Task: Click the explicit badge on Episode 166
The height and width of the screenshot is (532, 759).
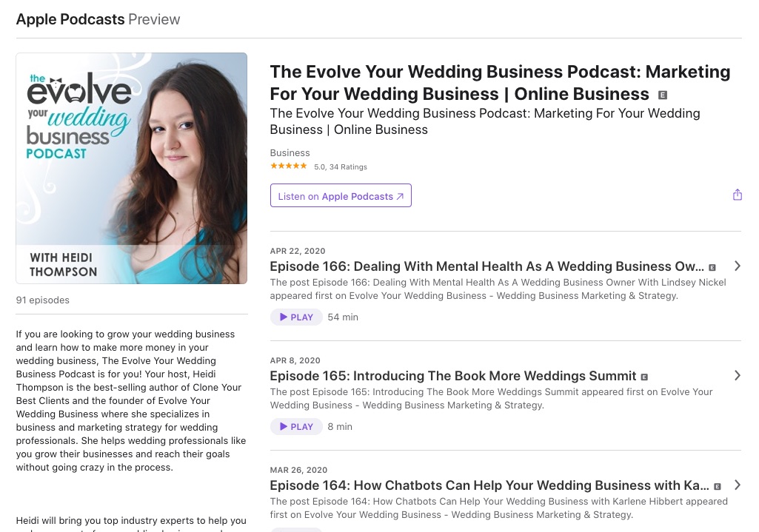Action: [x=712, y=267]
